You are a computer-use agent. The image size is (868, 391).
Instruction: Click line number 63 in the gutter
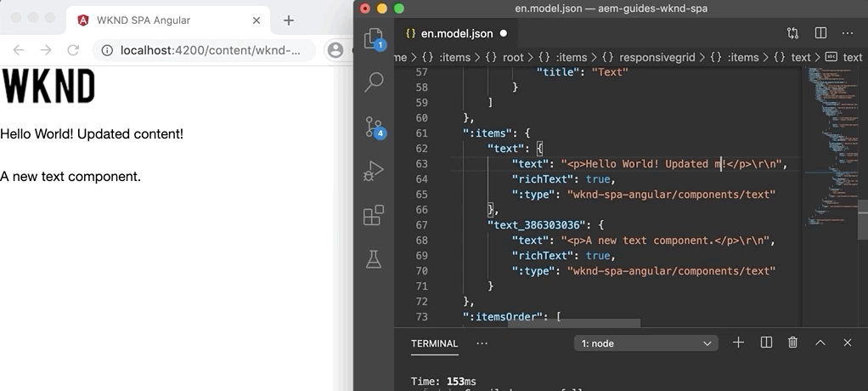click(421, 164)
